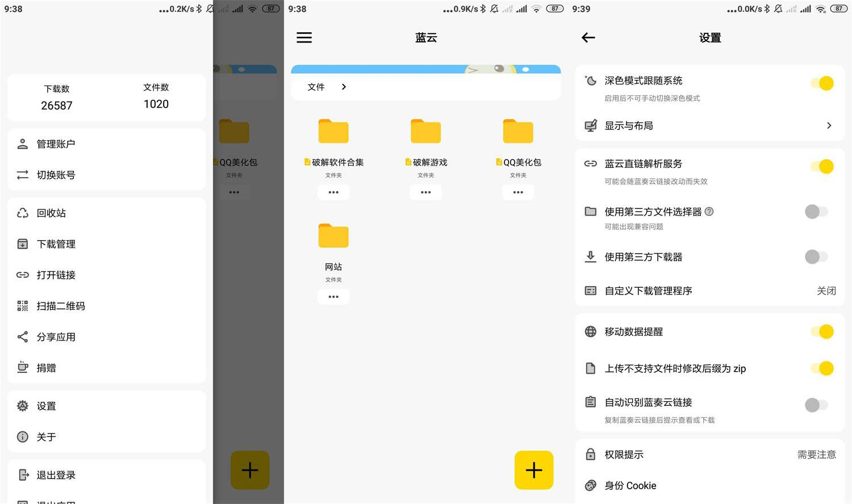Image resolution: width=852 pixels, height=504 pixels.
Task: Expand the 文件 breadcrumb chevron
Action: 343,87
